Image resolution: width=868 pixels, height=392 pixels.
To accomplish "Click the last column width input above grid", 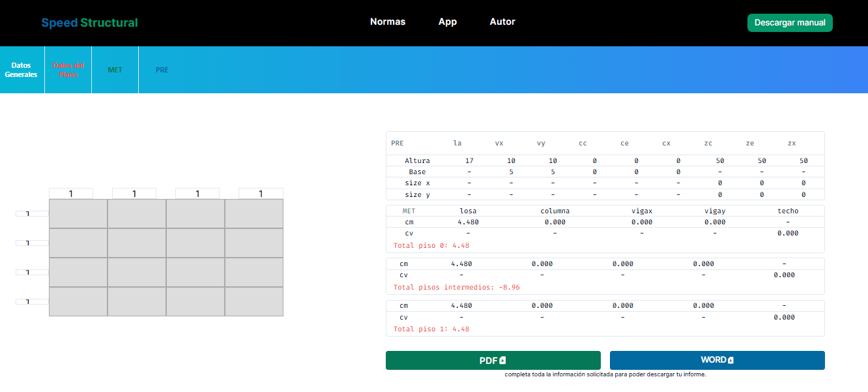I will [261, 194].
